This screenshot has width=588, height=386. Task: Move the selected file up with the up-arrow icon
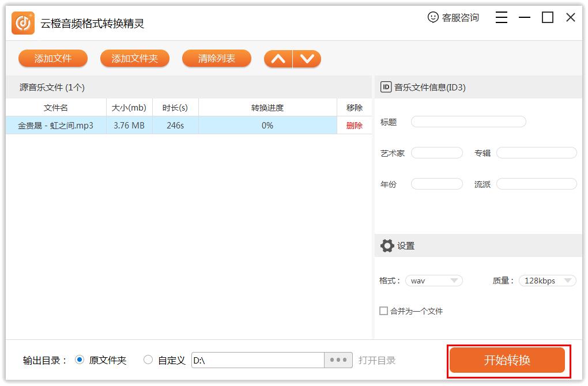click(277, 58)
